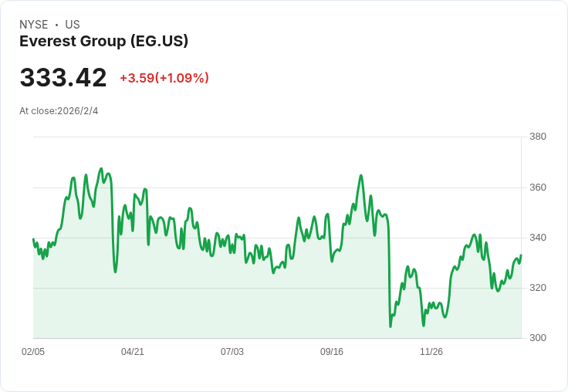Click the chart line's lowest dip

click(x=390, y=326)
